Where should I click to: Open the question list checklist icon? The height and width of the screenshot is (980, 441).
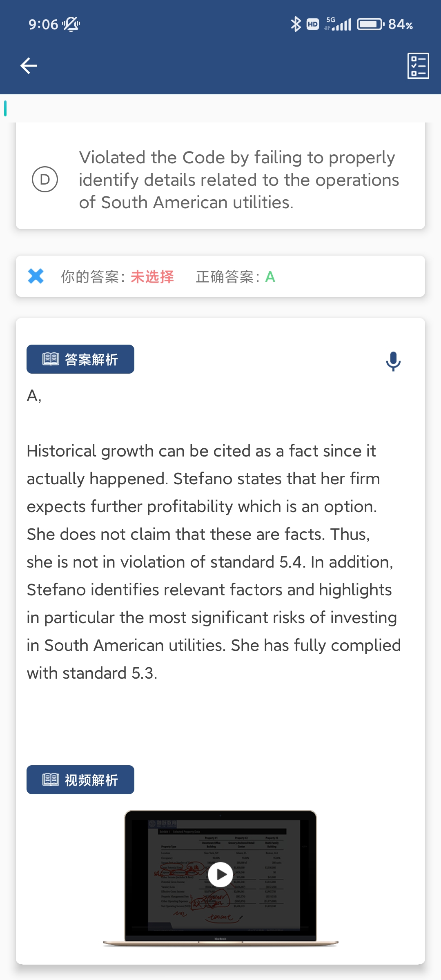(x=418, y=66)
